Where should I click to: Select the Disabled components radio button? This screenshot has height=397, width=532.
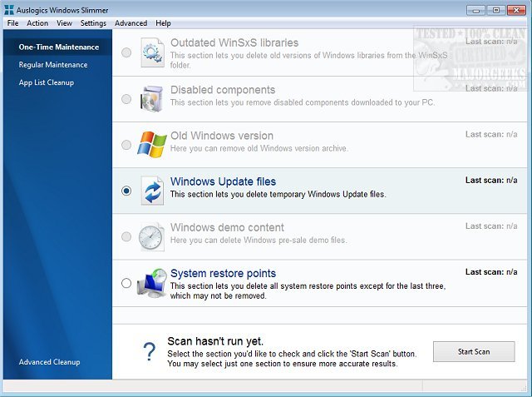pos(126,99)
